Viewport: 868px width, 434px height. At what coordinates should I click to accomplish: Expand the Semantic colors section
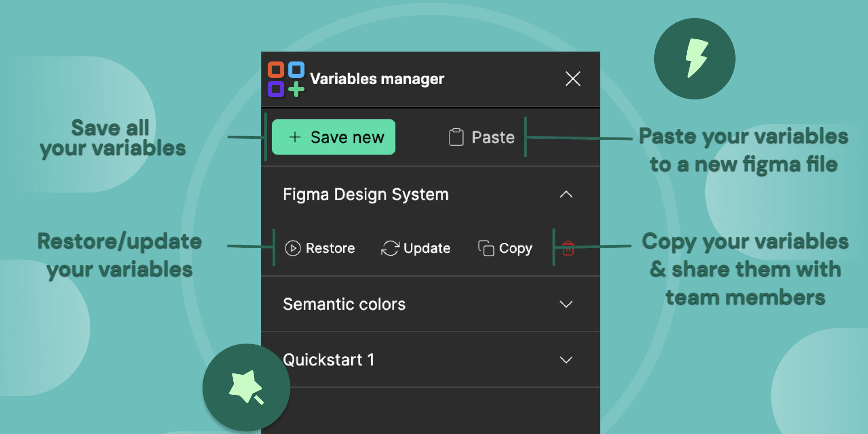click(x=566, y=304)
